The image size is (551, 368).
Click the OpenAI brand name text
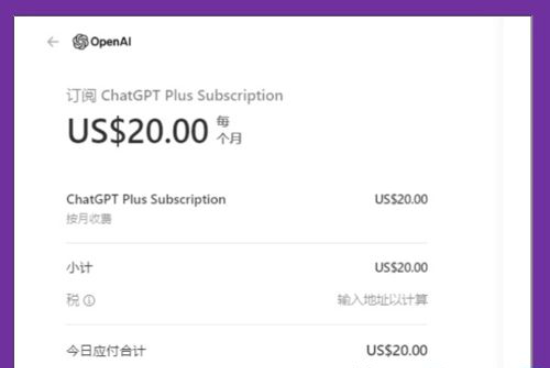[x=111, y=42]
